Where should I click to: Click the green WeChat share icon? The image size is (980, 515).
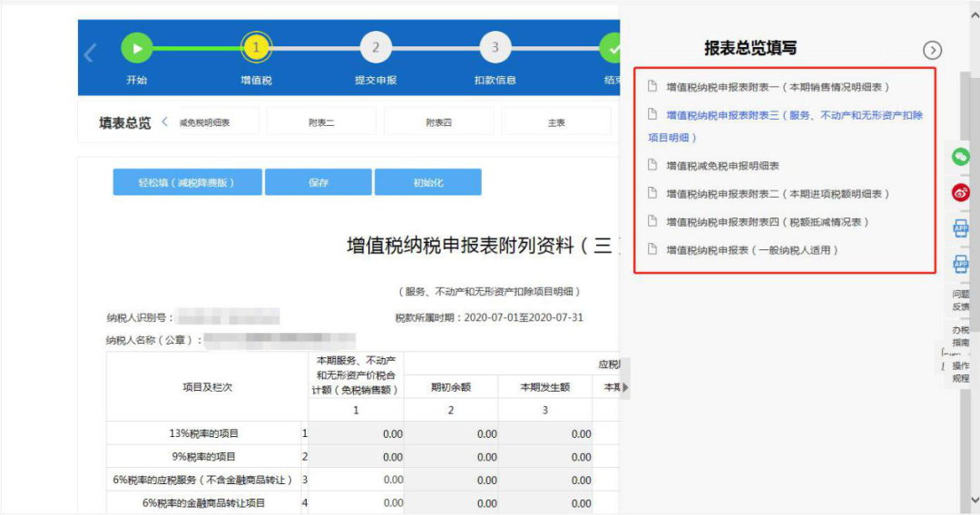click(x=961, y=157)
